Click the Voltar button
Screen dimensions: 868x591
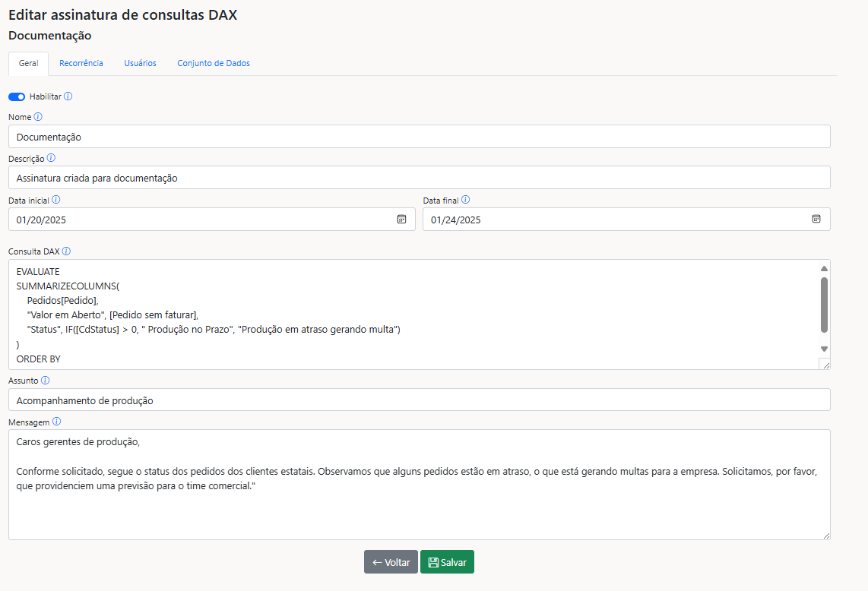coord(391,562)
